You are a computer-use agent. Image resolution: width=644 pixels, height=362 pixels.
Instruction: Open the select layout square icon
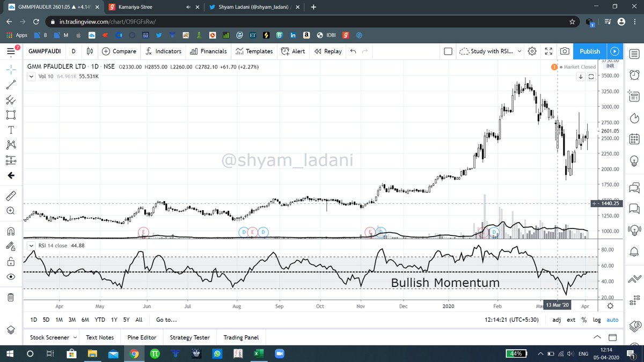pyautogui.click(x=448, y=51)
